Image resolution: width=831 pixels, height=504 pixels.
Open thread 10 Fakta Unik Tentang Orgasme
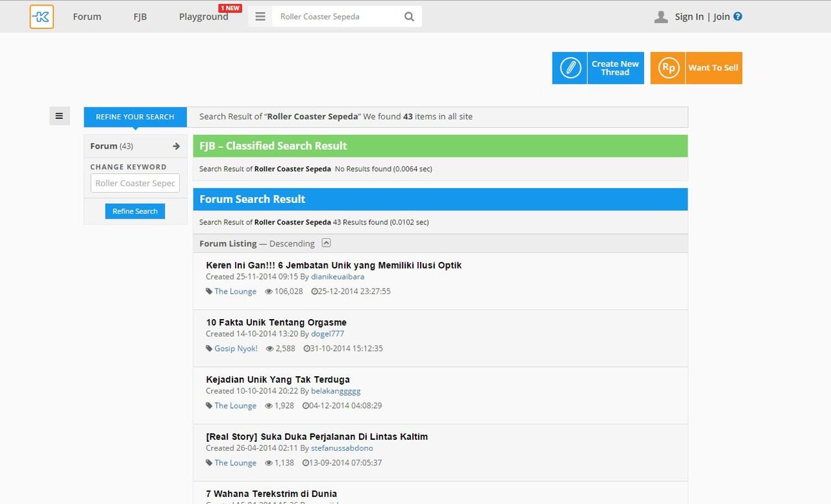point(277,322)
